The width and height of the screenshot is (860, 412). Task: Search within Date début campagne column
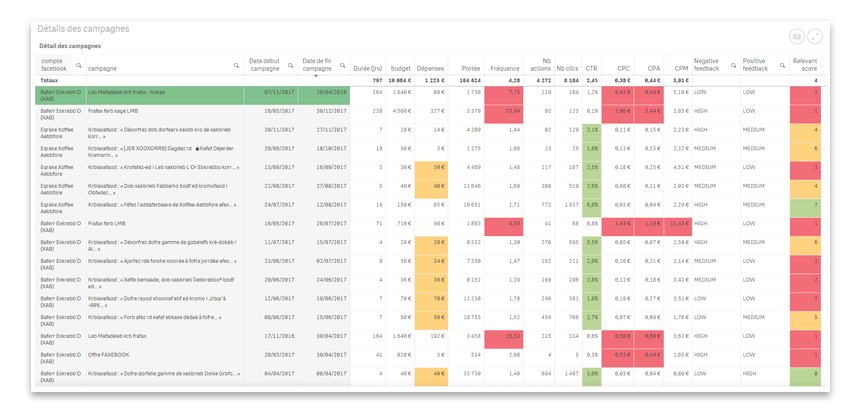click(x=290, y=65)
